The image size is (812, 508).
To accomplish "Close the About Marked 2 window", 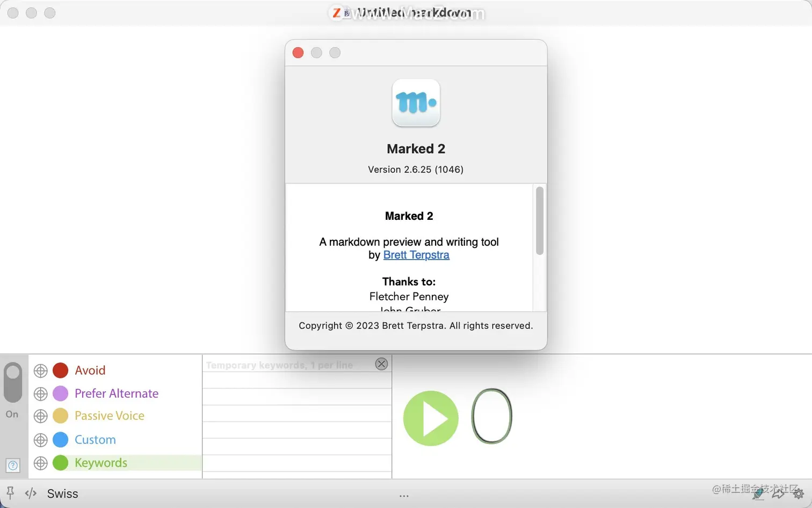I will click(x=298, y=53).
